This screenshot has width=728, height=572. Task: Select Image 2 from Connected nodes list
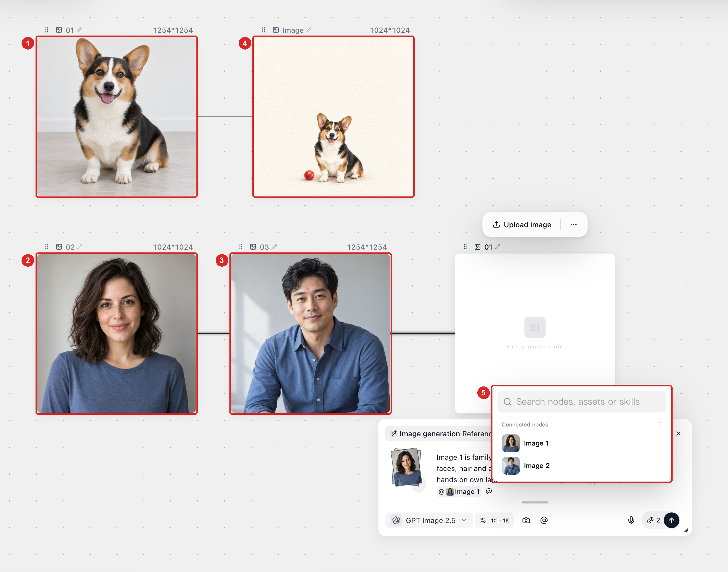click(582, 465)
